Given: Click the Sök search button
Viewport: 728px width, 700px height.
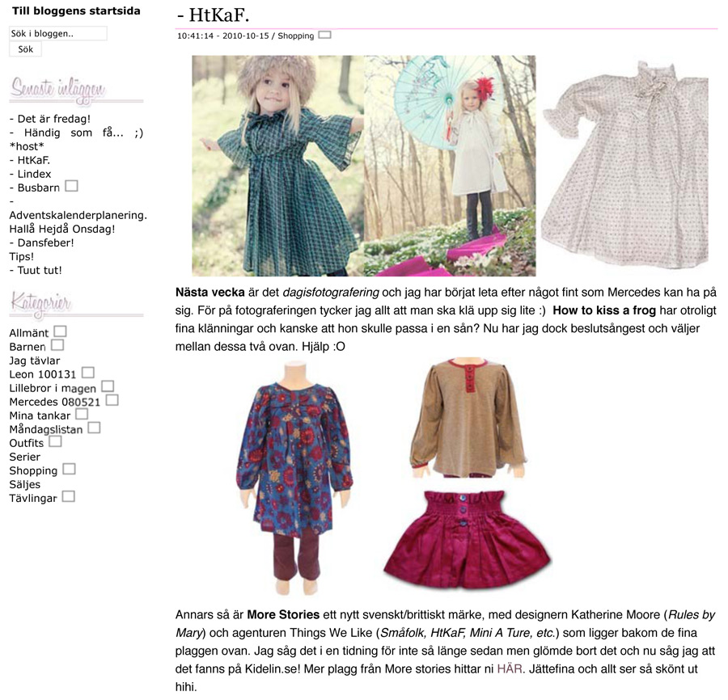Looking at the screenshot, I should coord(26,49).
